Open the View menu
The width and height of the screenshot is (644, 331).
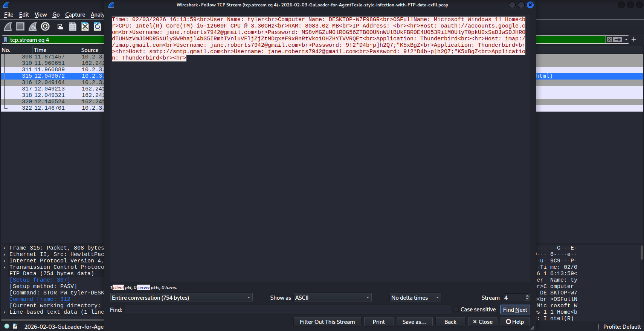click(41, 15)
